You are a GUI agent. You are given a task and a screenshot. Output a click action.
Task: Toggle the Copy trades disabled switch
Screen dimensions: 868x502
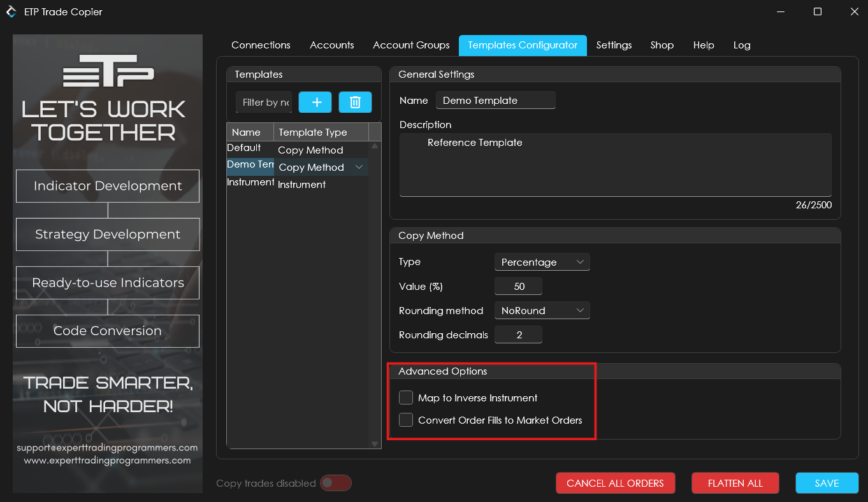click(335, 483)
